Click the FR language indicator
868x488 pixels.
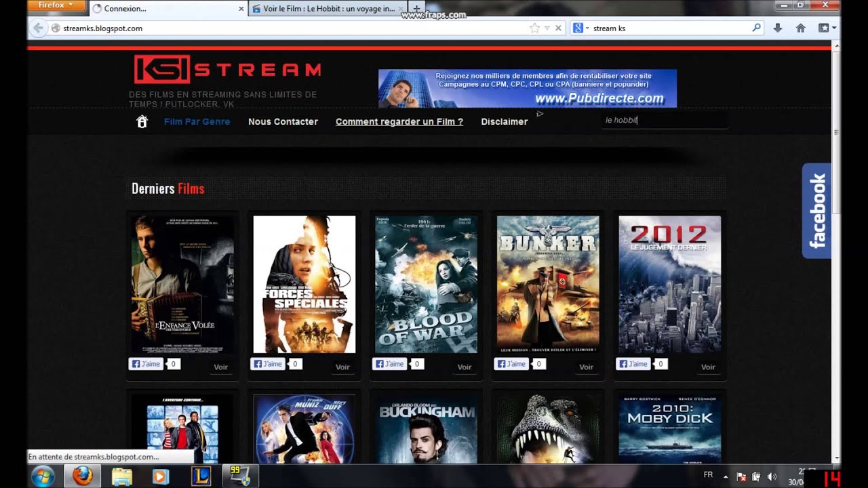(708, 475)
